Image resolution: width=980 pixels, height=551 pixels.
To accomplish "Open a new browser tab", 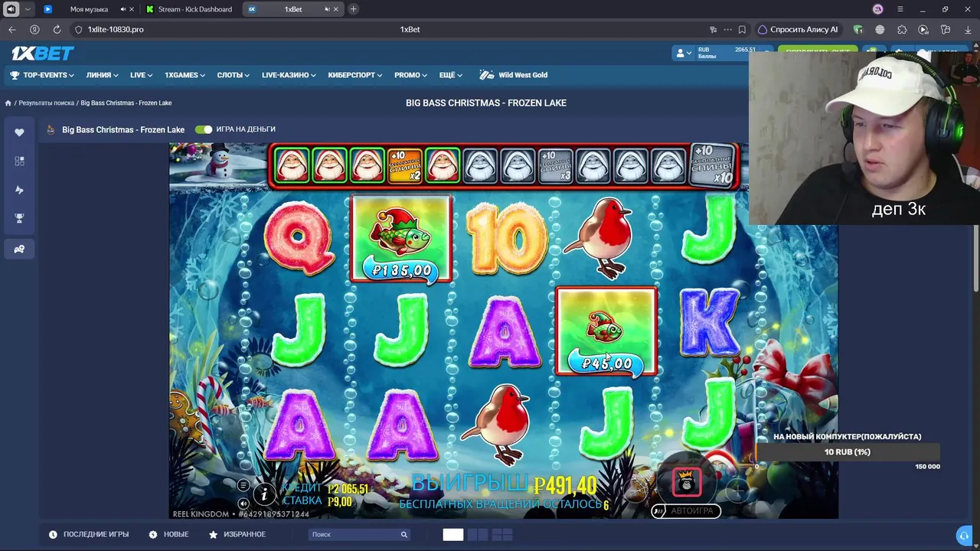I will 353,9.
